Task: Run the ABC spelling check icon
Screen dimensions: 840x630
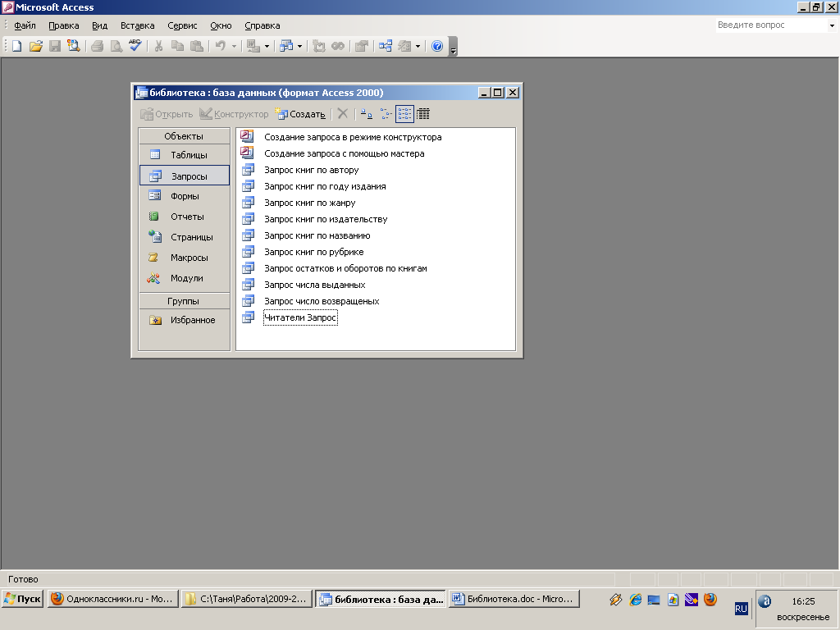Action: point(135,46)
